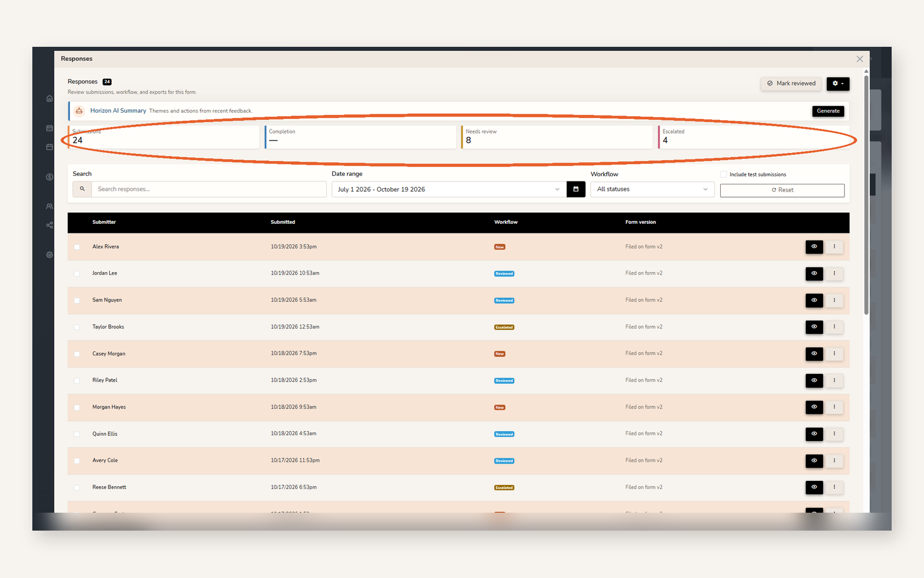Viewport: 924px width, 578px height.
Task: Open Morgan Hayes's response via eye icon
Action: (x=814, y=407)
